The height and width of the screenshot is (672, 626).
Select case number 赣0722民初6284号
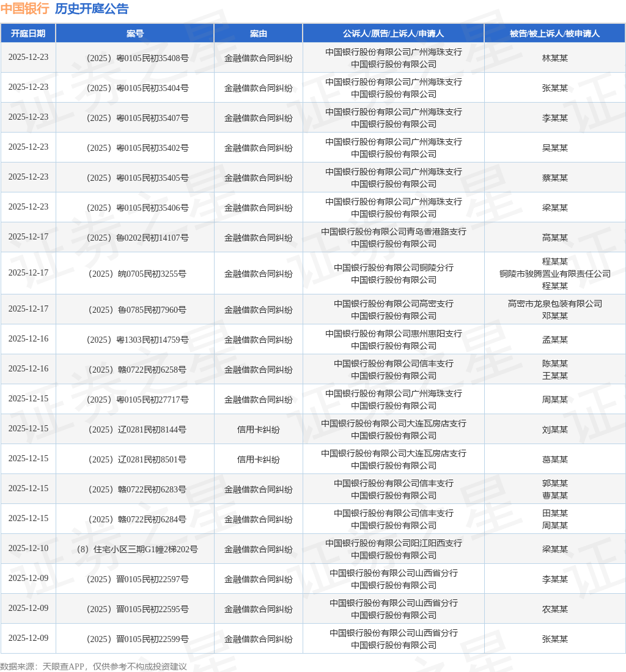(138, 520)
